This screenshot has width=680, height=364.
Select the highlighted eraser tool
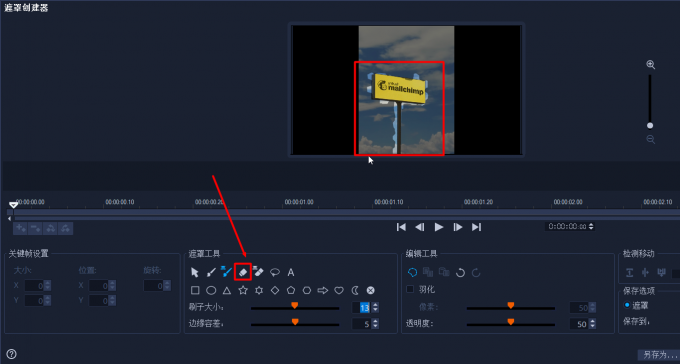pyautogui.click(x=243, y=272)
